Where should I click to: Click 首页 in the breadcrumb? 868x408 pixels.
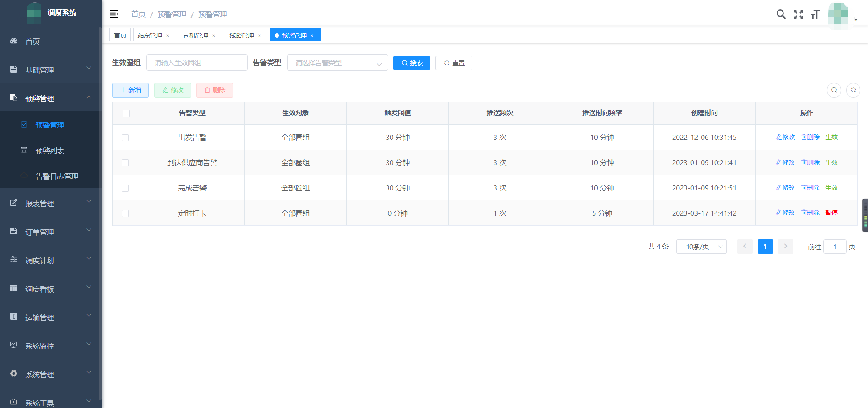point(138,14)
